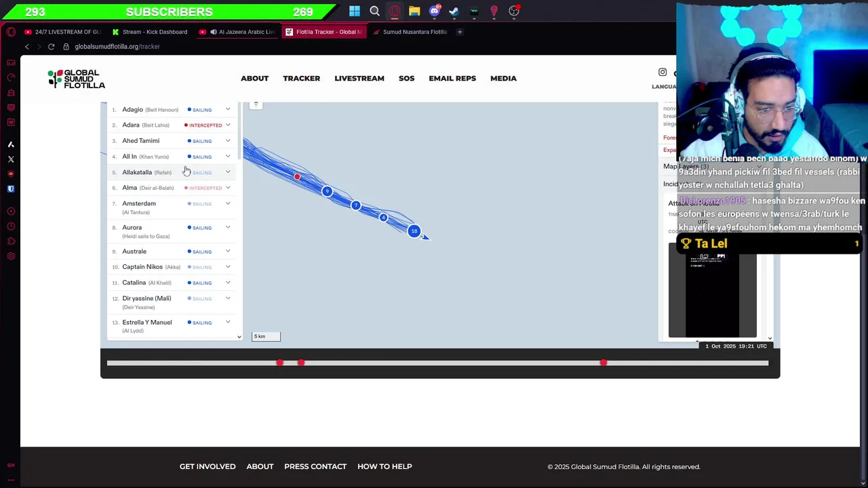Viewport: 868px width, 488px height.
Task: Open browsing history clock icon in sidebar
Action: coord(11,226)
